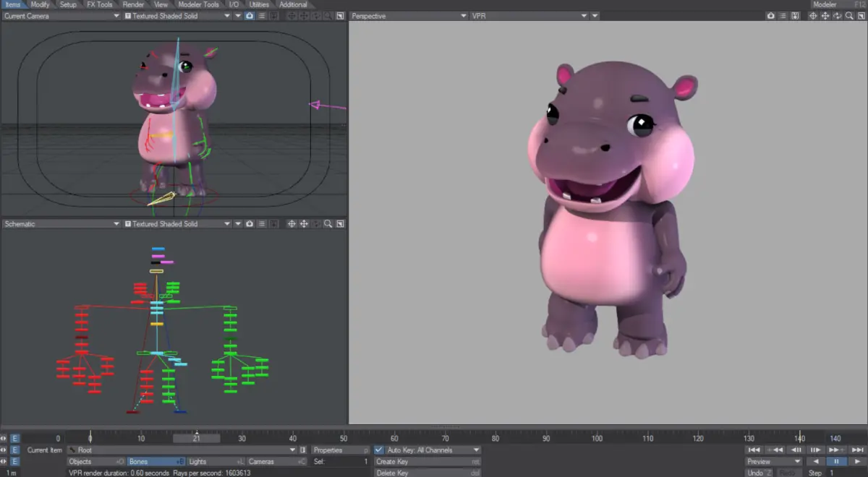Open list options icon in Schematic viewport header
The width and height of the screenshot is (868, 477).
(262, 224)
